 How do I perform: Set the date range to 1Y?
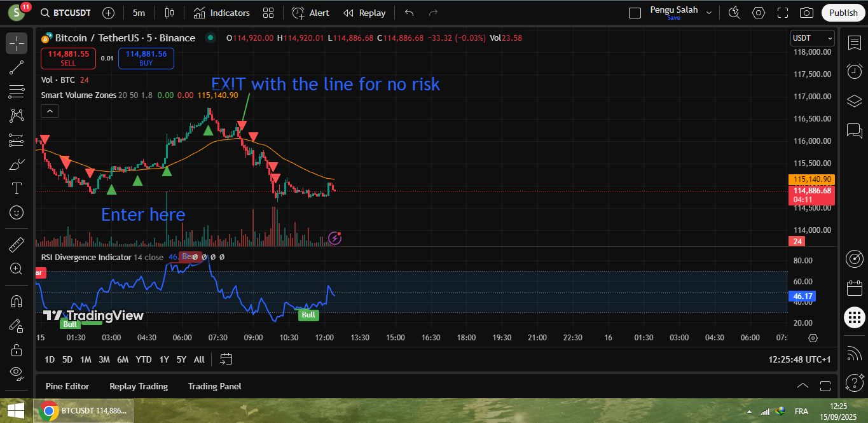point(164,359)
